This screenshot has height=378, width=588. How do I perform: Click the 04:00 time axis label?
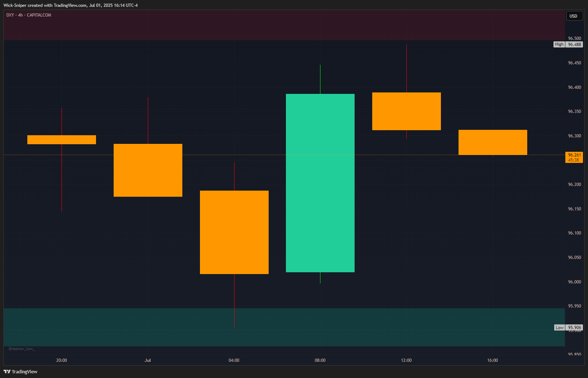pyautogui.click(x=234, y=360)
